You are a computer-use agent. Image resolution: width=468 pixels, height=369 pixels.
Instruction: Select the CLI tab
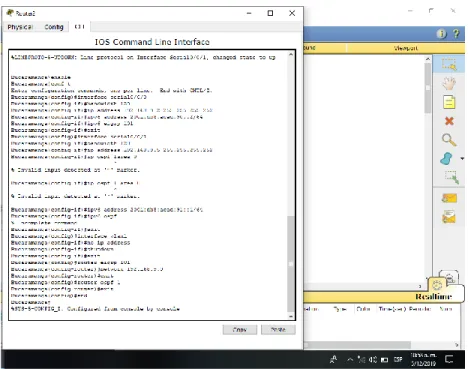[x=79, y=27]
